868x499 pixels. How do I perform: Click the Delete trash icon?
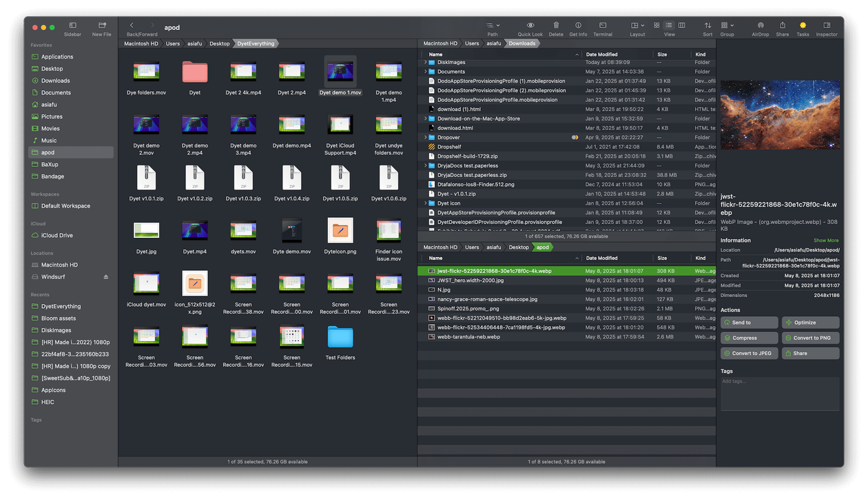click(x=555, y=26)
